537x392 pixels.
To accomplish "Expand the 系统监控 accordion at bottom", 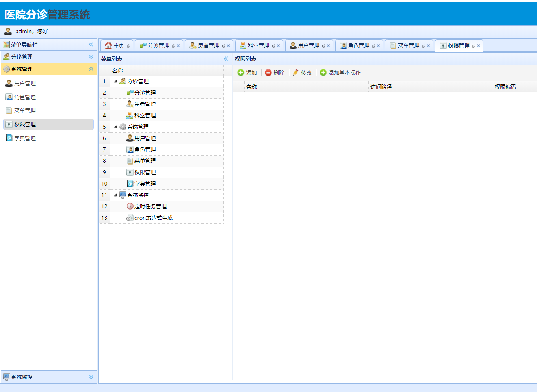I will coord(91,377).
